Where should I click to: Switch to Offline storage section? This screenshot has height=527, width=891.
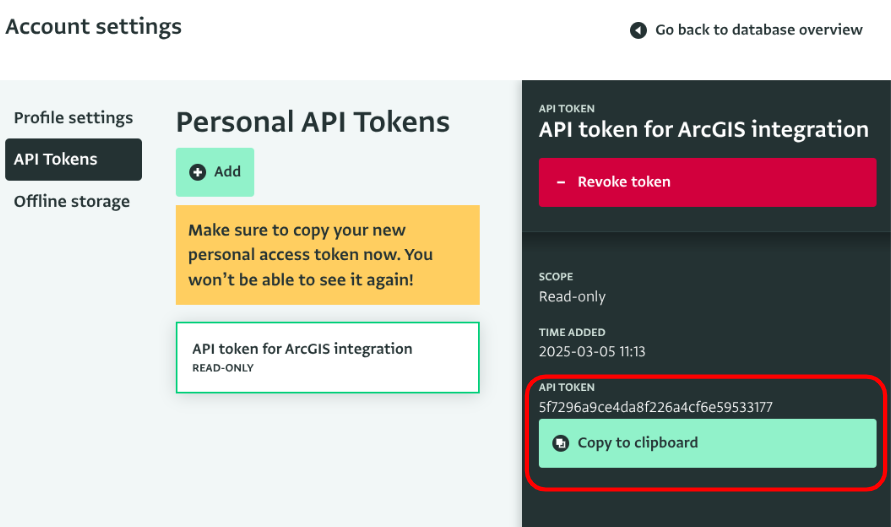(72, 202)
